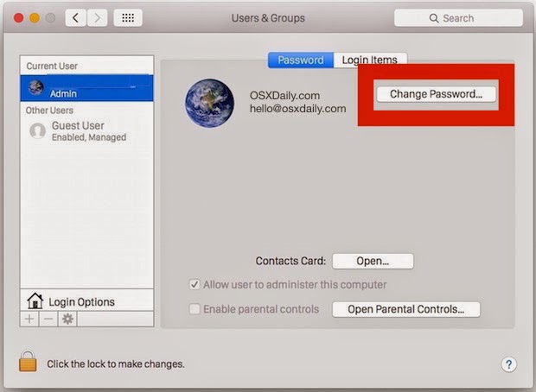Remove user with the minus button
The width and height of the screenshot is (536, 392).
[48, 319]
